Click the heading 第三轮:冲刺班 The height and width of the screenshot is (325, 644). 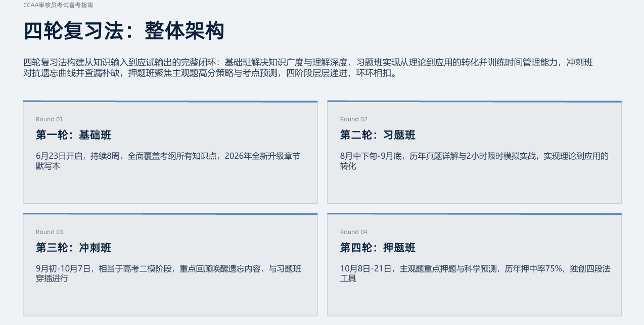[74, 248]
